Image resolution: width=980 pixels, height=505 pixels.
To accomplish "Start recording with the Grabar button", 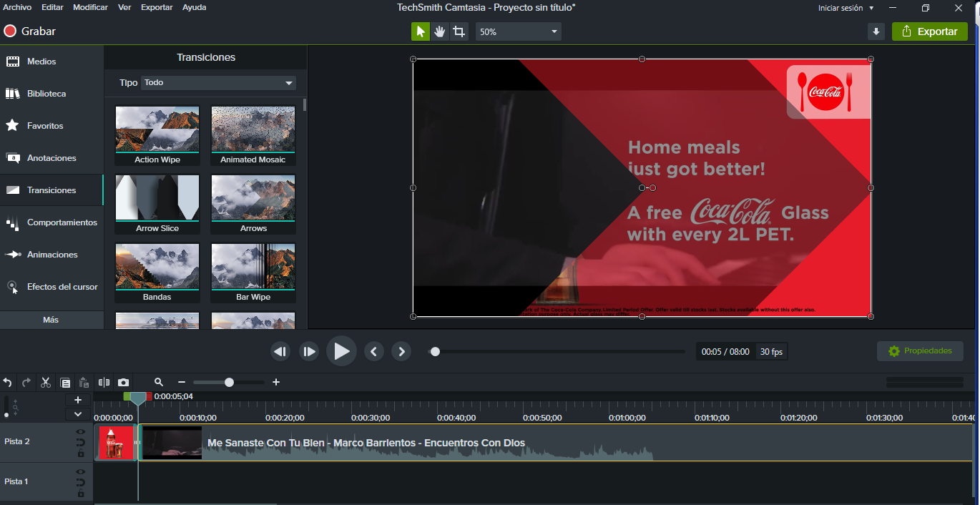I will click(29, 31).
